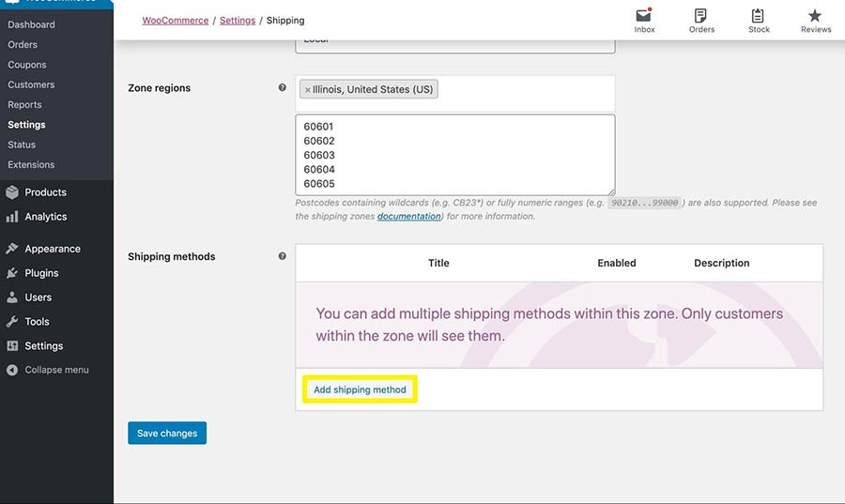Click the help icon beside Zone regions

click(282, 88)
